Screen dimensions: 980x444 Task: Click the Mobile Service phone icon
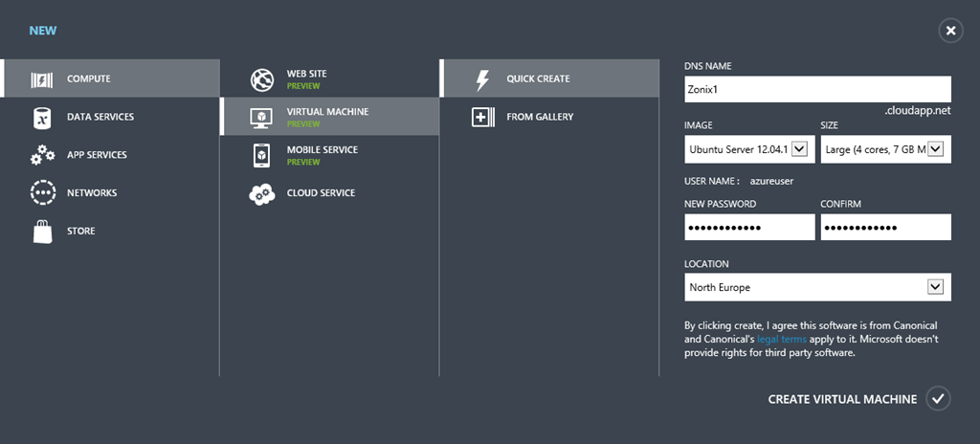(x=261, y=155)
